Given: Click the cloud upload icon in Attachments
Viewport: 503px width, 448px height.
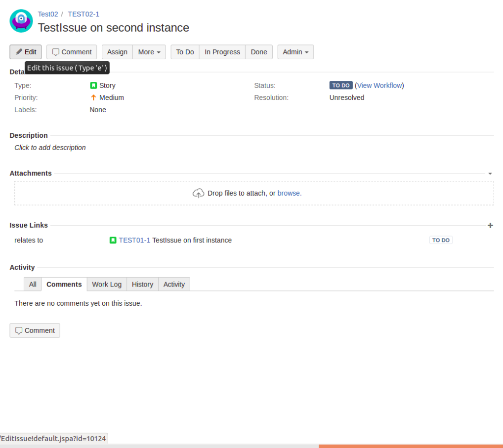Looking at the screenshot, I should click(x=198, y=193).
